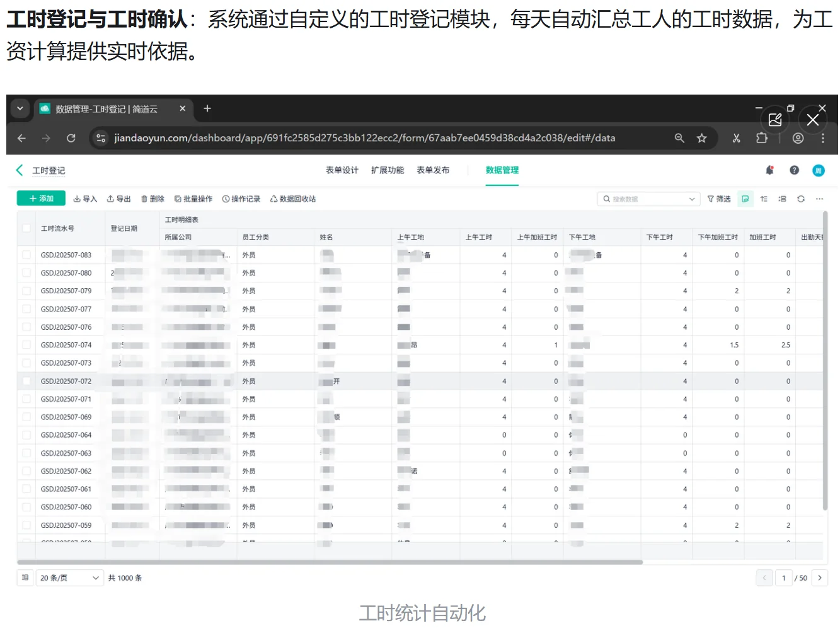Expand the browser tab search chevron
This screenshot has height=628, width=840.
20,108
